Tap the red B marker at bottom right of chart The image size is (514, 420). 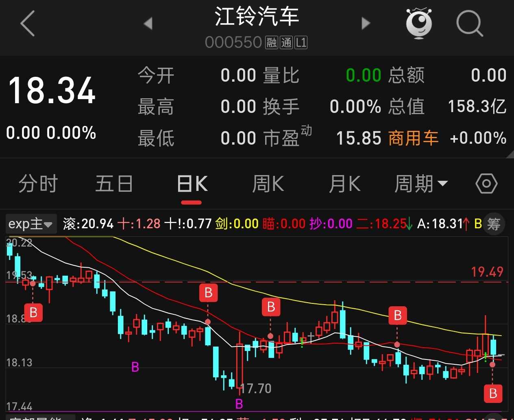(493, 393)
